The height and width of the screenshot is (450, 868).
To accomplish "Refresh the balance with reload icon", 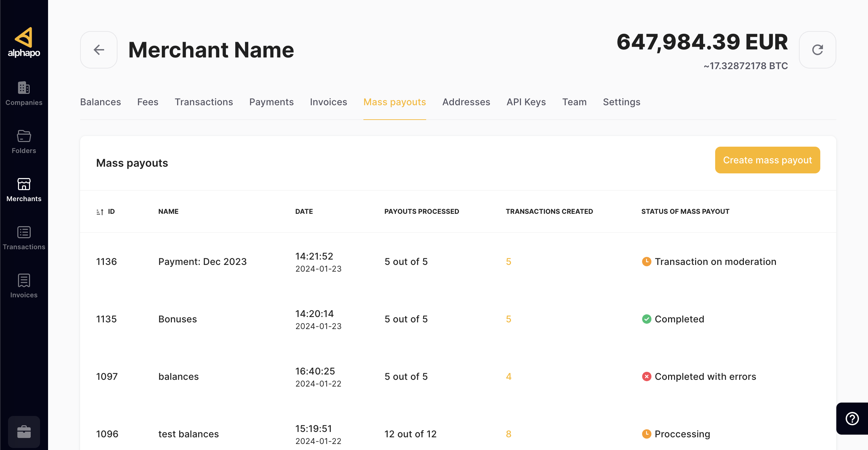I will [x=817, y=49].
